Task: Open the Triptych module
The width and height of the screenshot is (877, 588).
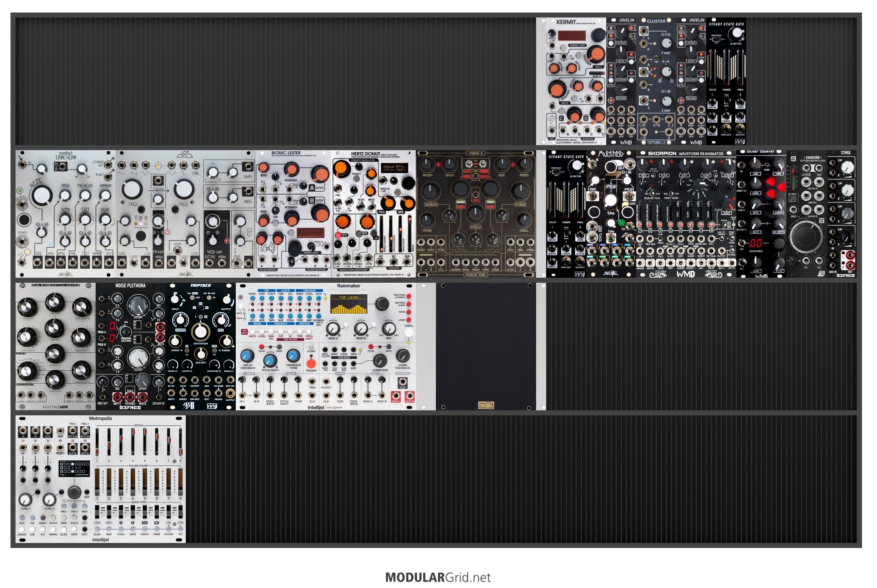Action: click(201, 346)
